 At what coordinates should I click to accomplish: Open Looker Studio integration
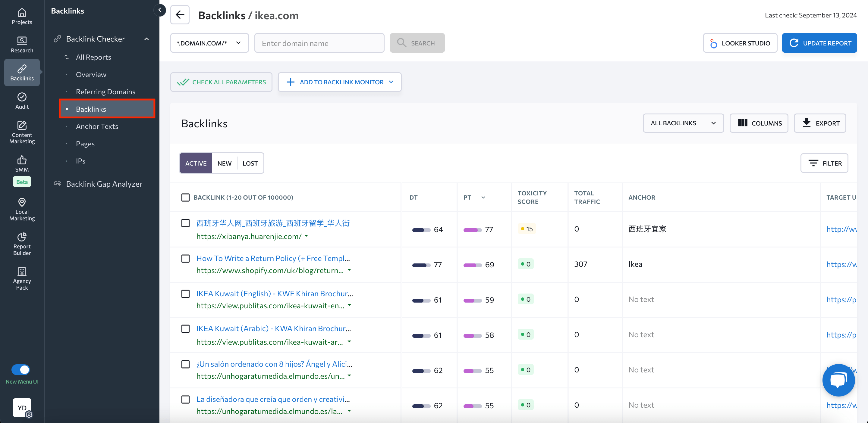click(x=740, y=43)
